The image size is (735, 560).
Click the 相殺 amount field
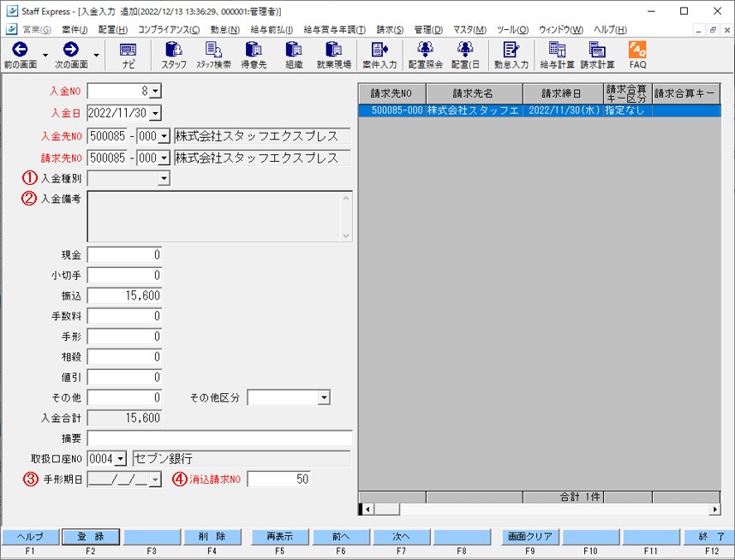[x=125, y=357]
